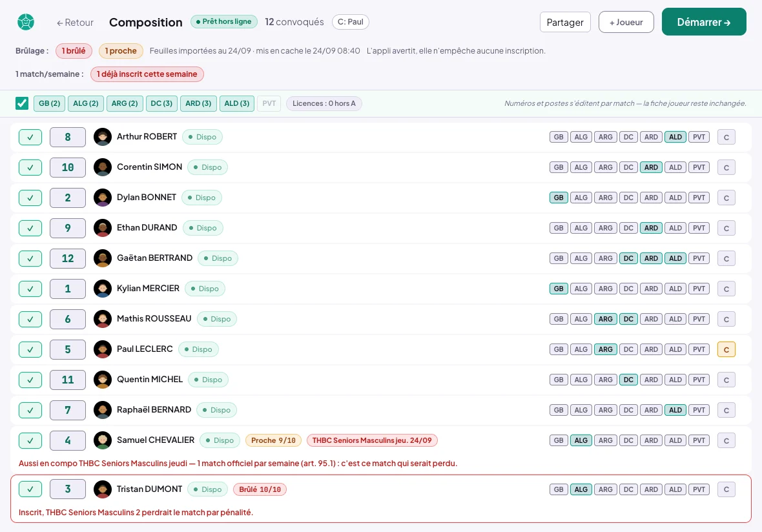
Task: Click Quentin MICHEL's player name
Action: (150, 380)
